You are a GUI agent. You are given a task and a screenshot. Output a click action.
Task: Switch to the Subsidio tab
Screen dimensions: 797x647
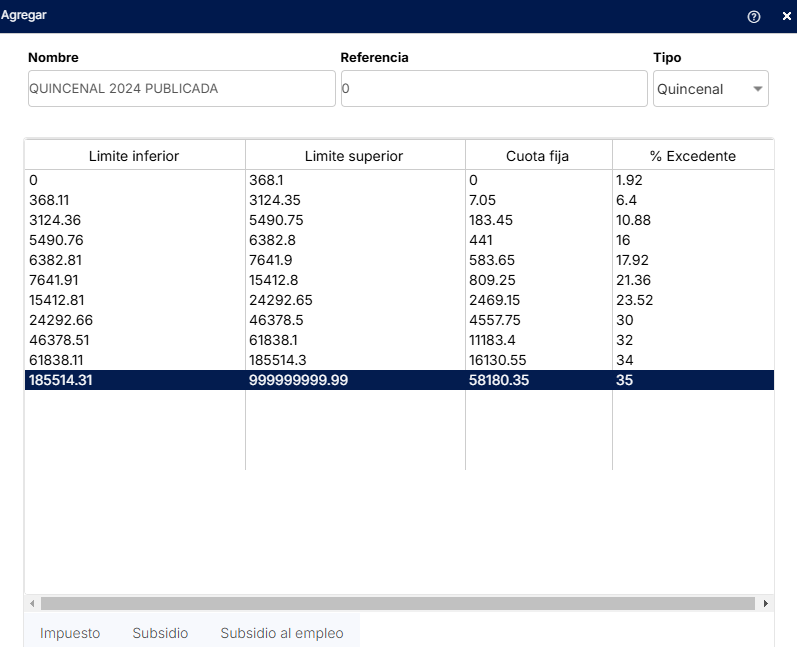[160, 633]
